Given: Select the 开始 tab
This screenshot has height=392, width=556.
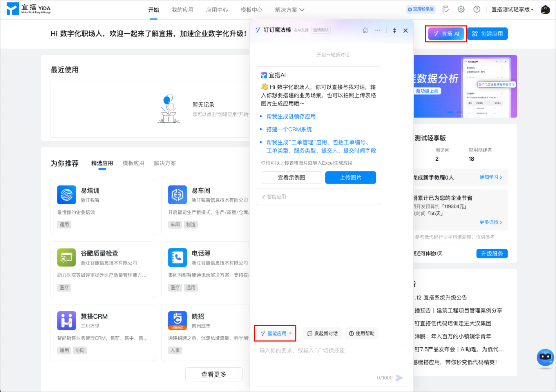Looking at the screenshot, I should [x=154, y=10].
